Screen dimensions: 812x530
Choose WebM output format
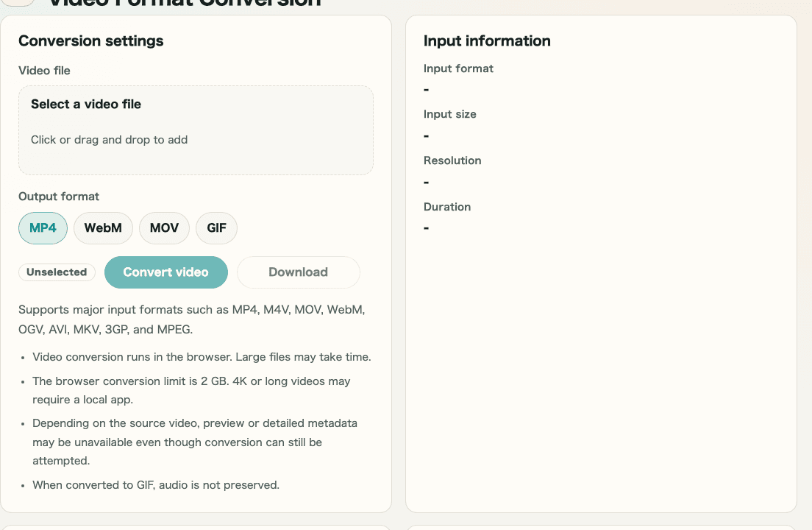(103, 228)
